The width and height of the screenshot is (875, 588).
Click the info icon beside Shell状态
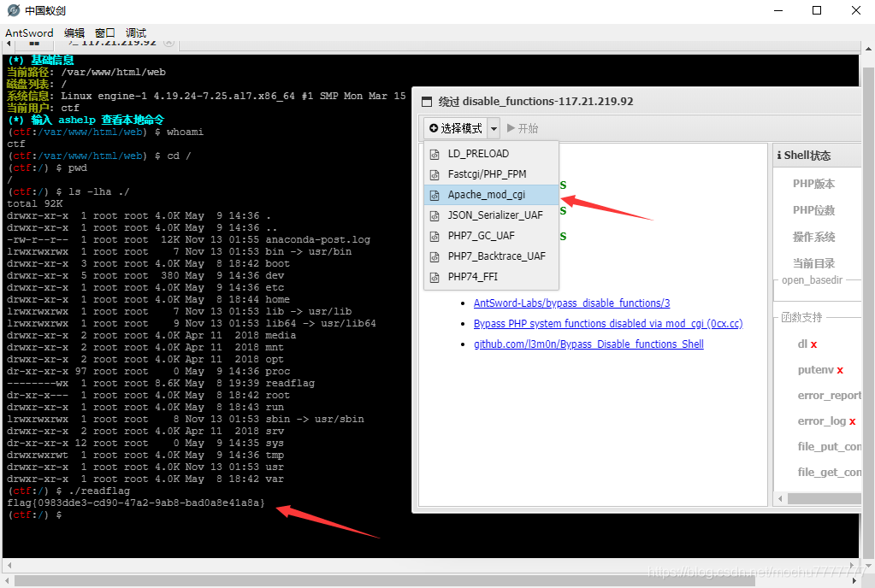[x=779, y=156]
